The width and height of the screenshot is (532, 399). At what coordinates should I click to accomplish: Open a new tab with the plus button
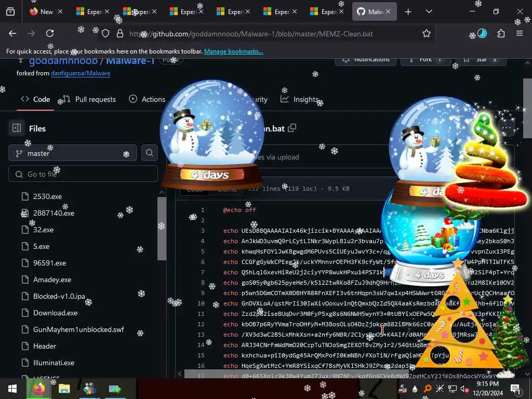point(408,12)
